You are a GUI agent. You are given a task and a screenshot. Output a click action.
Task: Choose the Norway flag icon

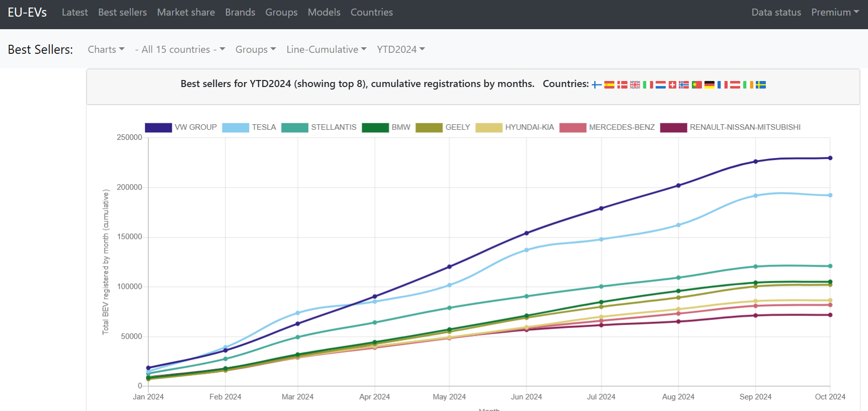(684, 85)
